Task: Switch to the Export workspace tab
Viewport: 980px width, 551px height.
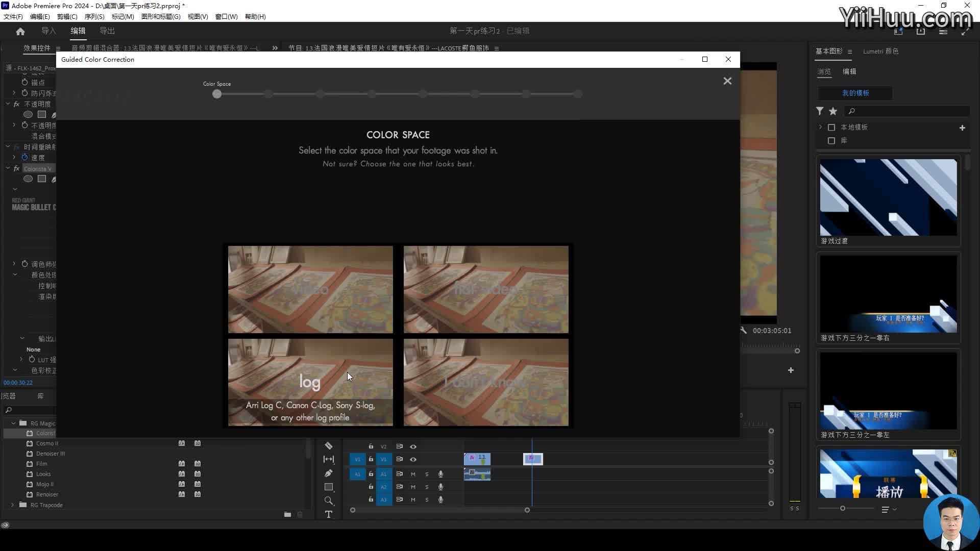Action: (107, 31)
